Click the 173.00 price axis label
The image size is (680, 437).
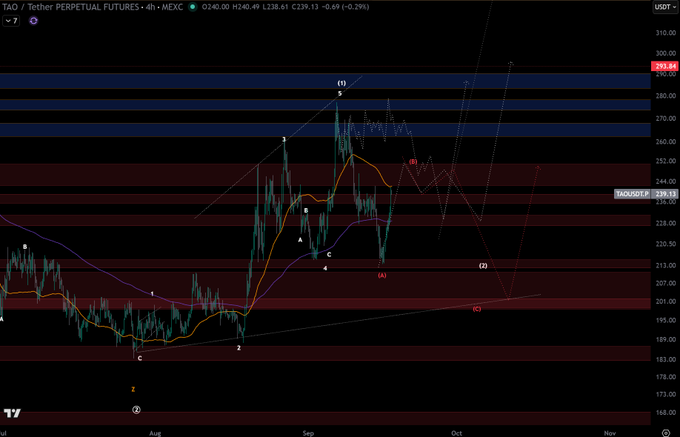pyautogui.click(x=666, y=395)
